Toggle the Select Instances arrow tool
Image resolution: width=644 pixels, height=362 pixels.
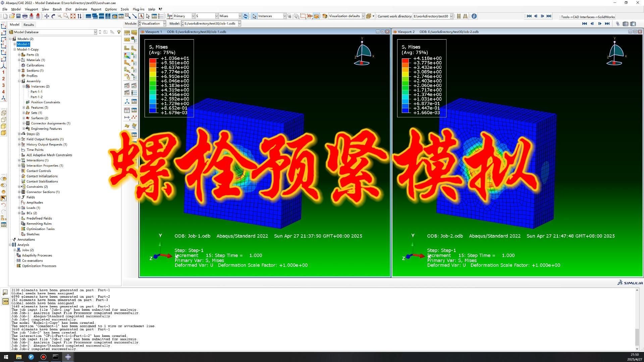click(254, 16)
